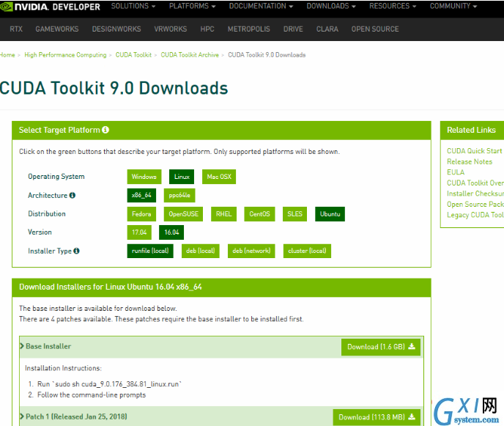Select CentOS distribution
This screenshot has width=504, height=426.
click(x=260, y=214)
